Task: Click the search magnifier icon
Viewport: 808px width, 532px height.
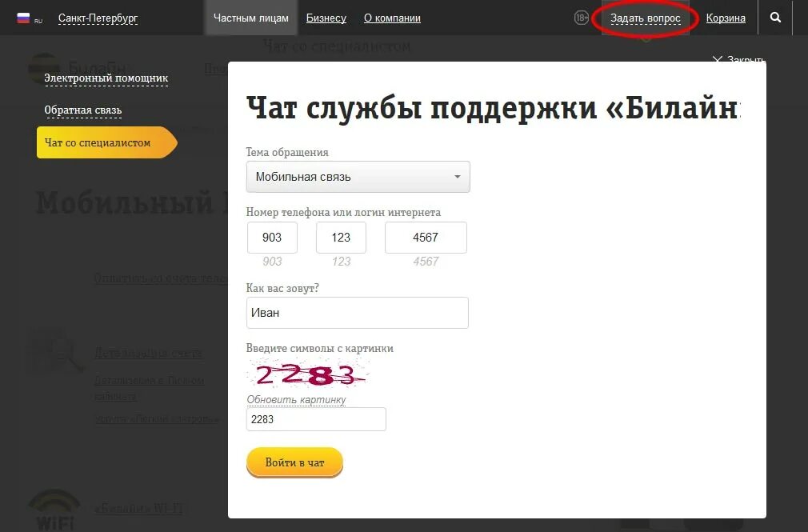Action: 775,18
